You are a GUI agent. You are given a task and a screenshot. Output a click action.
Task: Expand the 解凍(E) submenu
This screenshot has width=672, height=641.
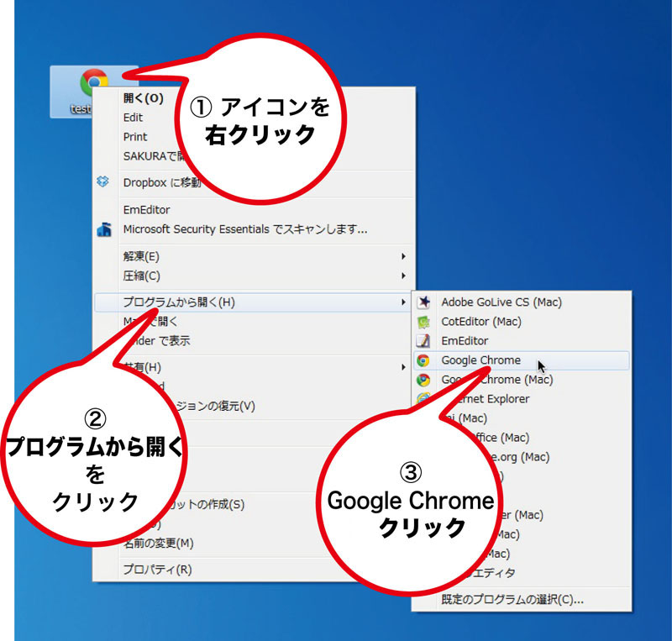pyautogui.click(x=143, y=257)
